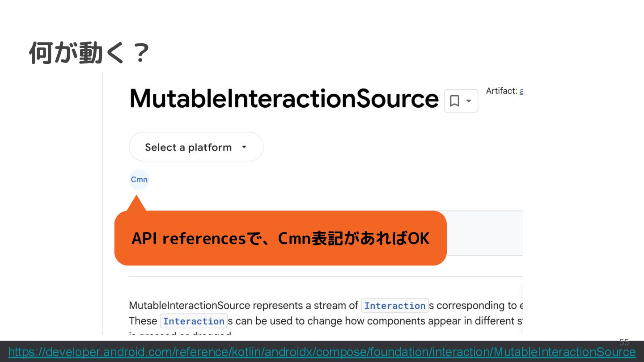Screen dimensions: 644x362
Task: Open the link next to "Artifact:"
Action: 521,91
